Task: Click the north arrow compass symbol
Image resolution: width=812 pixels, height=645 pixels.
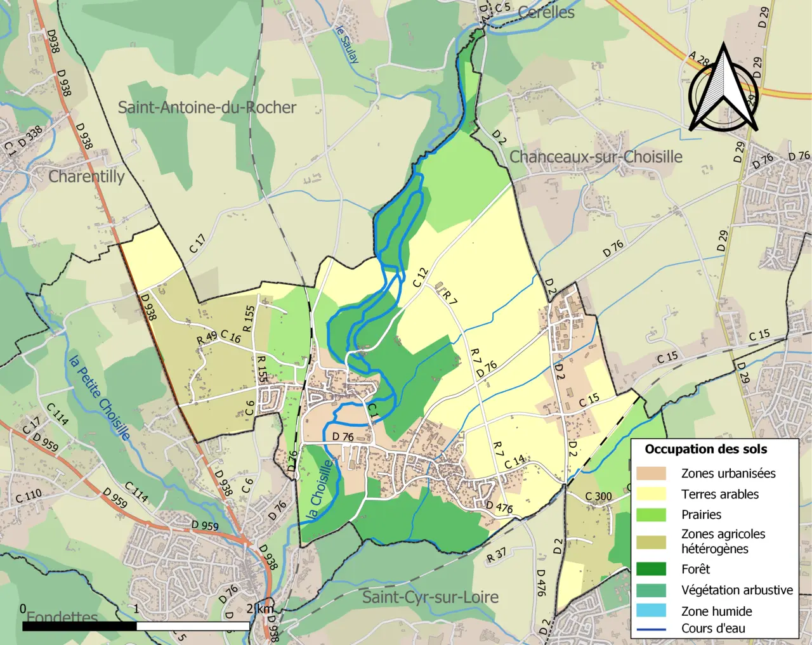Action: [x=724, y=87]
